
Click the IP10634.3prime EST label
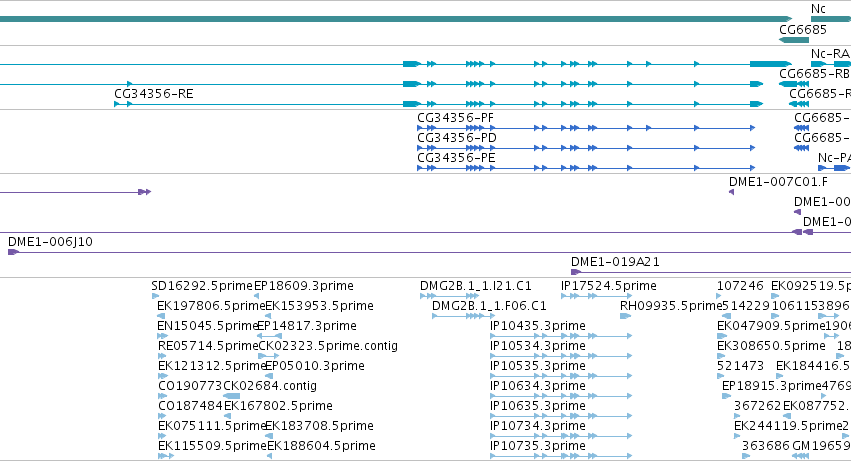pyautogui.click(x=537, y=387)
